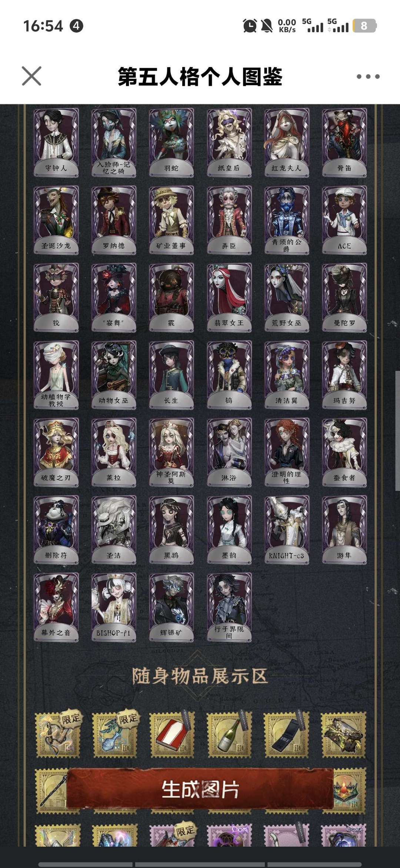Screen dimensions: 400x868
Task: Select the 圣诞沙龙 costume card
Action: coord(56,220)
